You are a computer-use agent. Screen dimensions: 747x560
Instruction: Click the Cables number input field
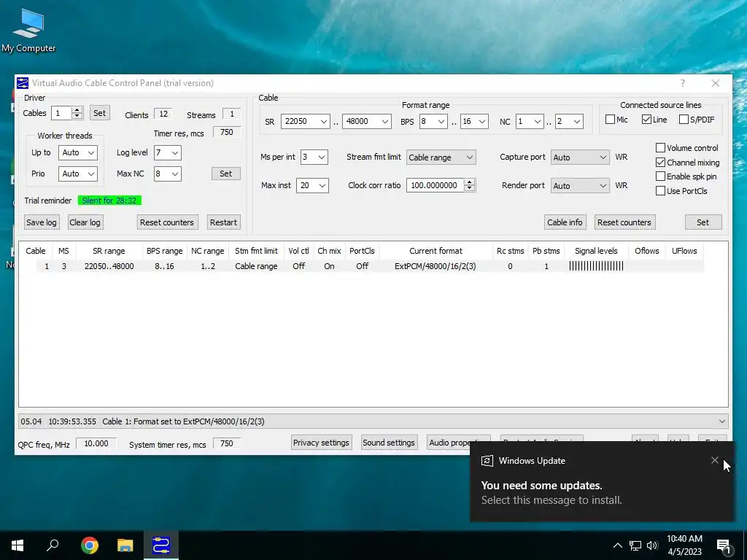[x=61, y=113]
